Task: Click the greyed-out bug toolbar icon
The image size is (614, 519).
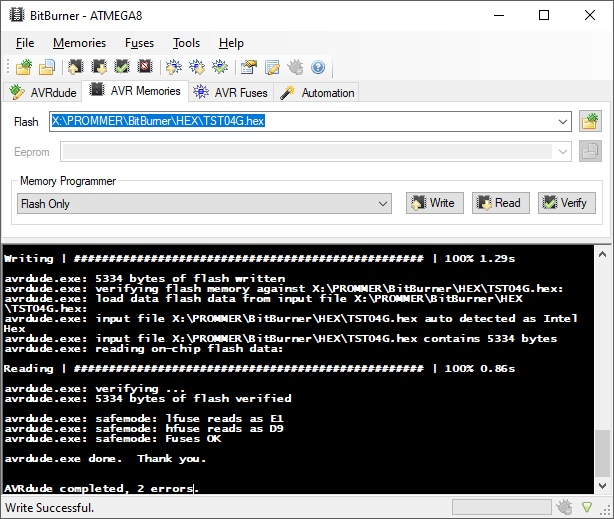Action: [x=295, y=67]
